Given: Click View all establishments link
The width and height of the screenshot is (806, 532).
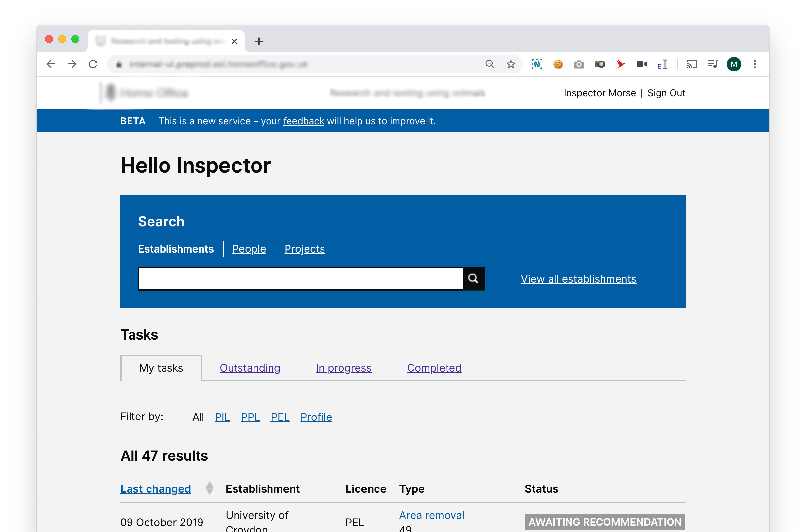Looking at the screenshot, I should point(578,279).
